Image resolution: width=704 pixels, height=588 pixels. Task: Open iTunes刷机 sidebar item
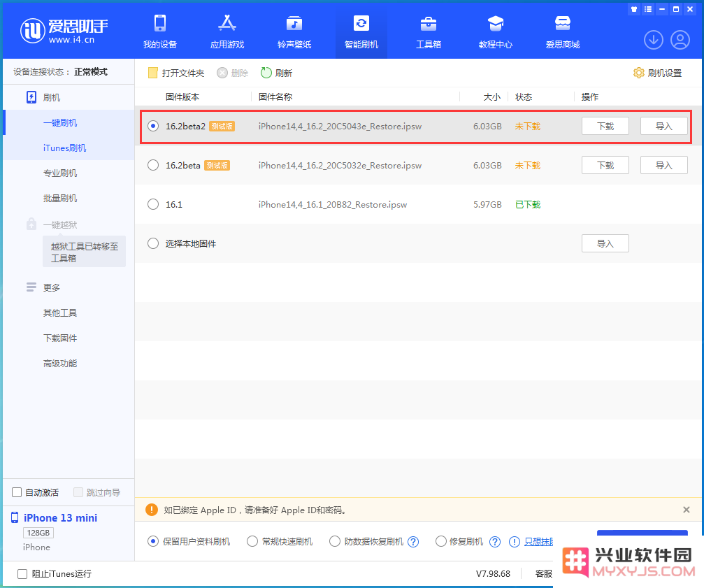64,148
